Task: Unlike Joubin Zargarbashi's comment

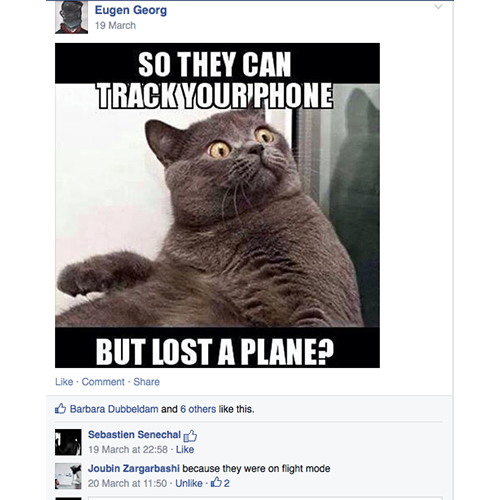Action: coord(189,483)
